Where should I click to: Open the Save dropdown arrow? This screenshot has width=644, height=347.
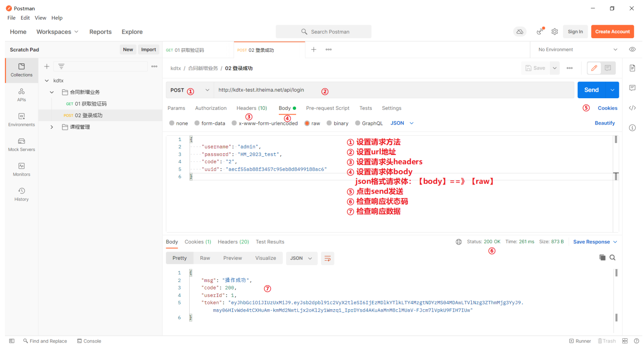click(554, 68)
